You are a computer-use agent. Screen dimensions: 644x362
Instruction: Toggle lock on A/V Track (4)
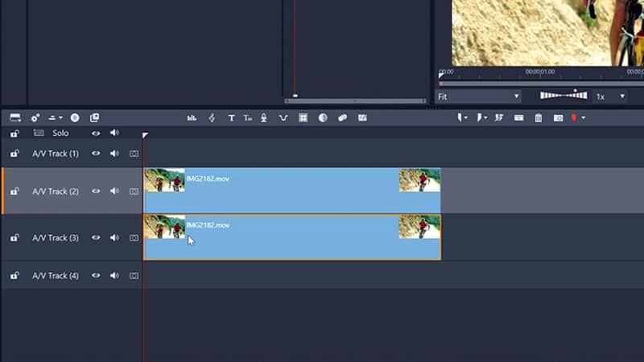tap(14, 276)
